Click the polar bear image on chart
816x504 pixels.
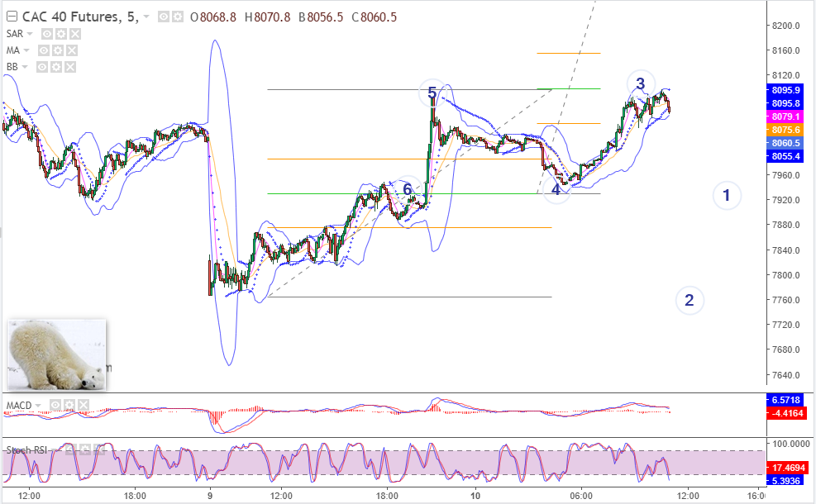coord(57,355)
